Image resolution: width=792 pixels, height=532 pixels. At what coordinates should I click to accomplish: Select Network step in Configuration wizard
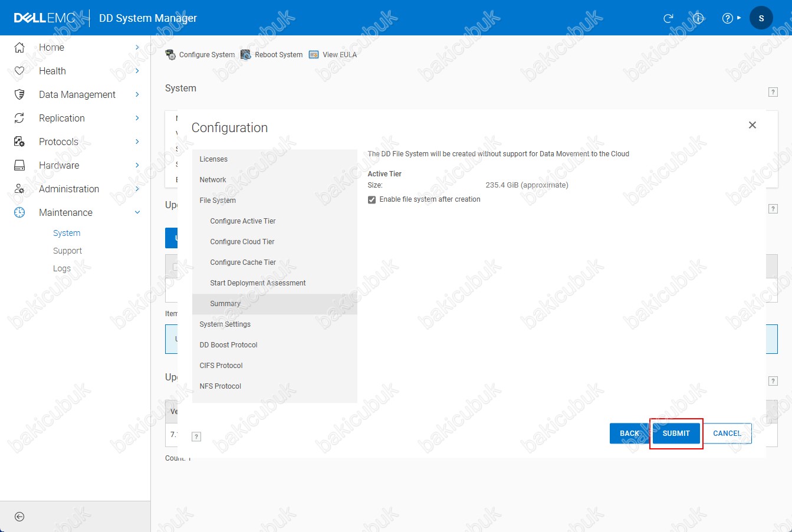click(275, 180)
